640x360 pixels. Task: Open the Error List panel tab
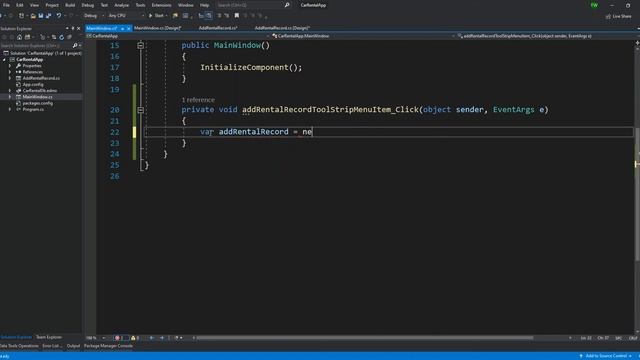pos(51,346)
